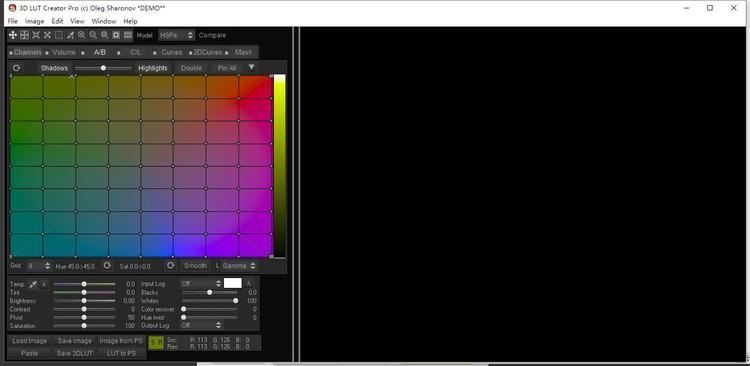Reset the A/B grid with circular arrow
Screen dimensions: 750x366
(x=16, y=68)
